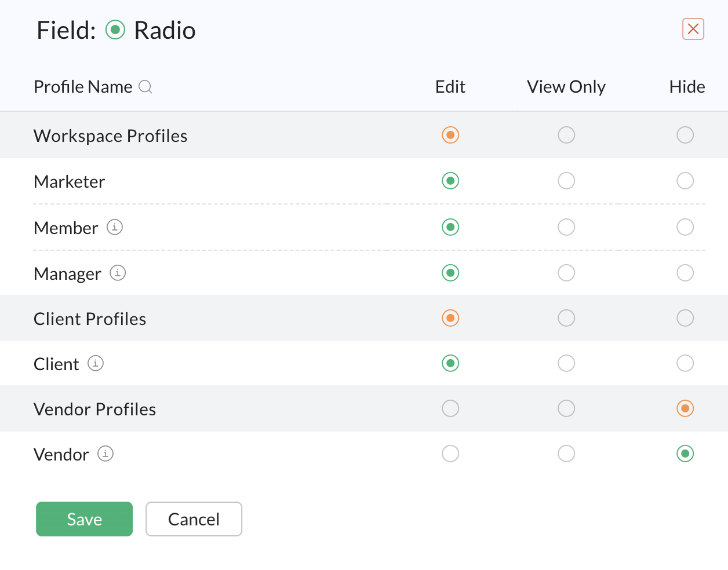Set Marketer to View Only
Image resolution: width=728 pixels, height=570 pixels.
click(x=566, y=181)
